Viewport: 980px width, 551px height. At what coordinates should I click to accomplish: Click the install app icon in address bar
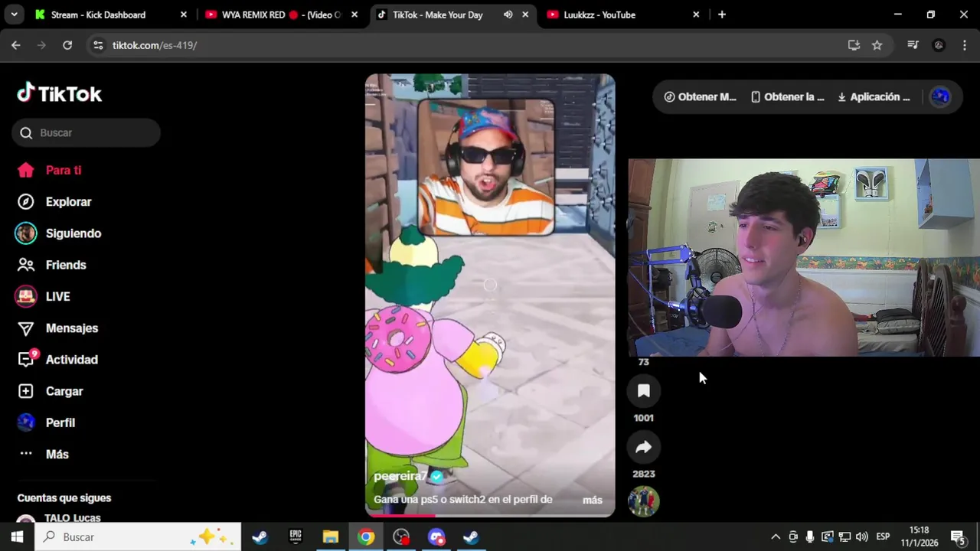coord(854,45)
